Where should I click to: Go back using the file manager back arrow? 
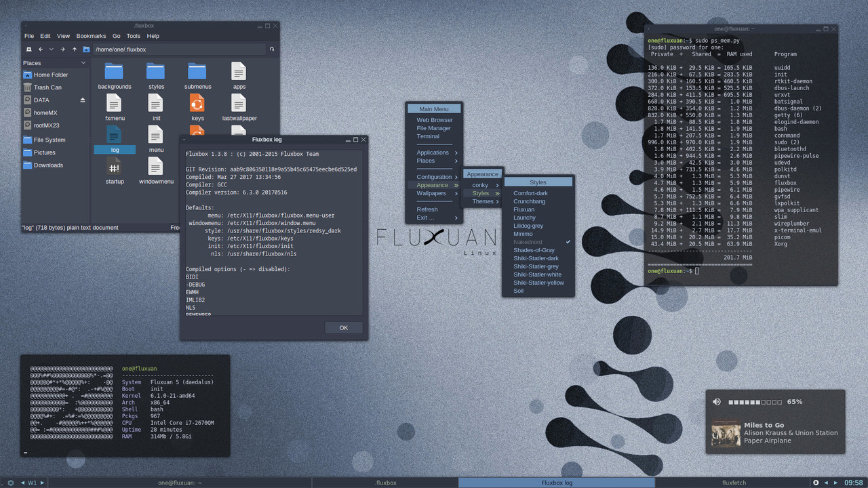[41, 49]
